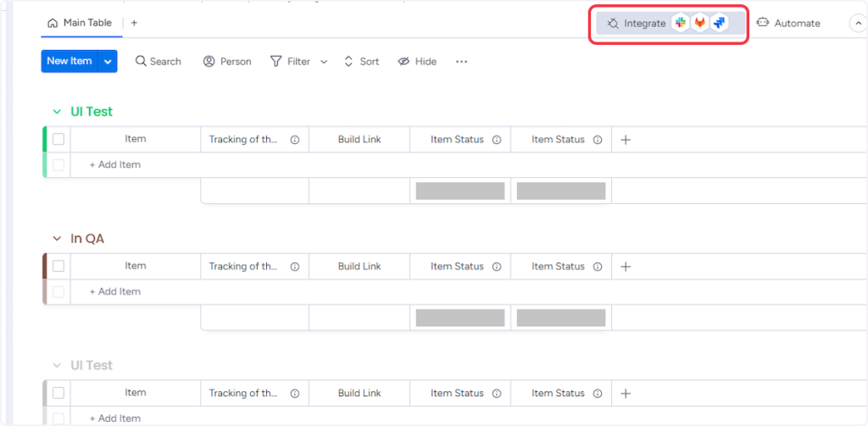Click the Slack integration icon
The image size is (868, 426).
click(x=681, y=24)
